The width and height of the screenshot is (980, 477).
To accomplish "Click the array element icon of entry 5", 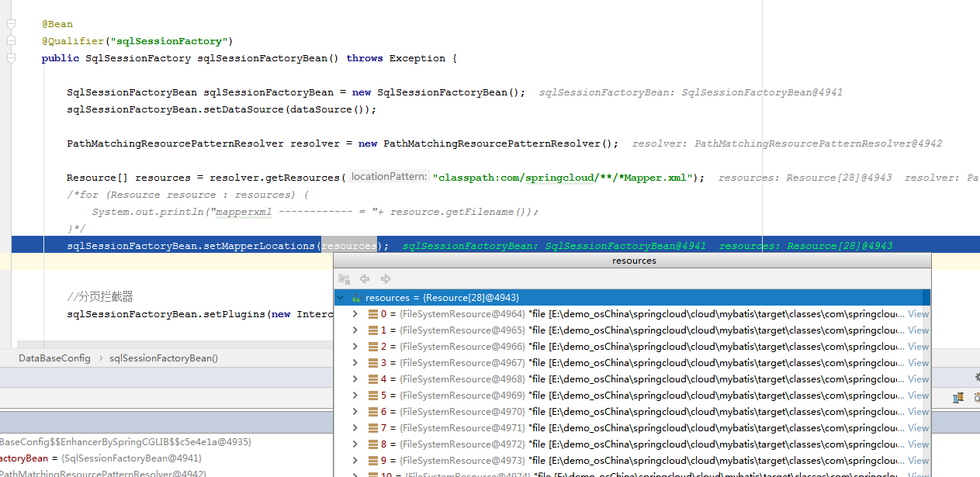I will [373, 396].
